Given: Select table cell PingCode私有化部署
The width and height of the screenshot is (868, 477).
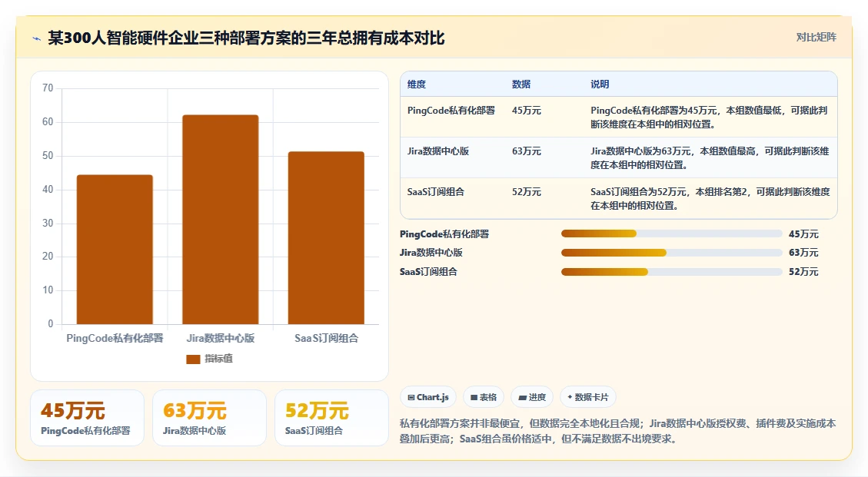Looking at the screenshot, I should click(451, 110).
